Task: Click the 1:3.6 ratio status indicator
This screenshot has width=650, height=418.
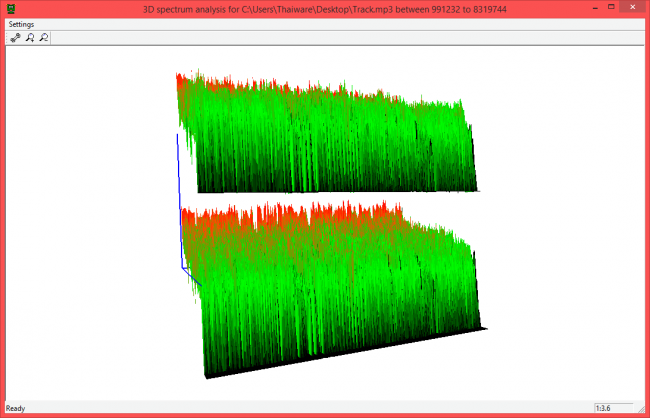Action: pos(614,408)
